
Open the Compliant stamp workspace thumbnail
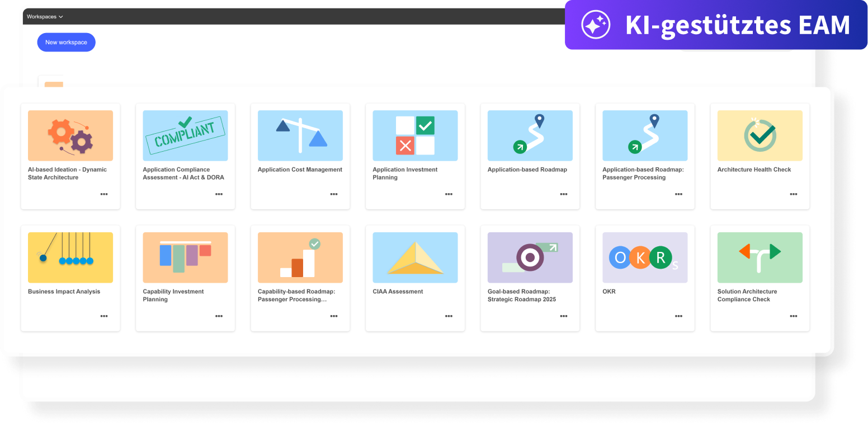click(185, 135)
